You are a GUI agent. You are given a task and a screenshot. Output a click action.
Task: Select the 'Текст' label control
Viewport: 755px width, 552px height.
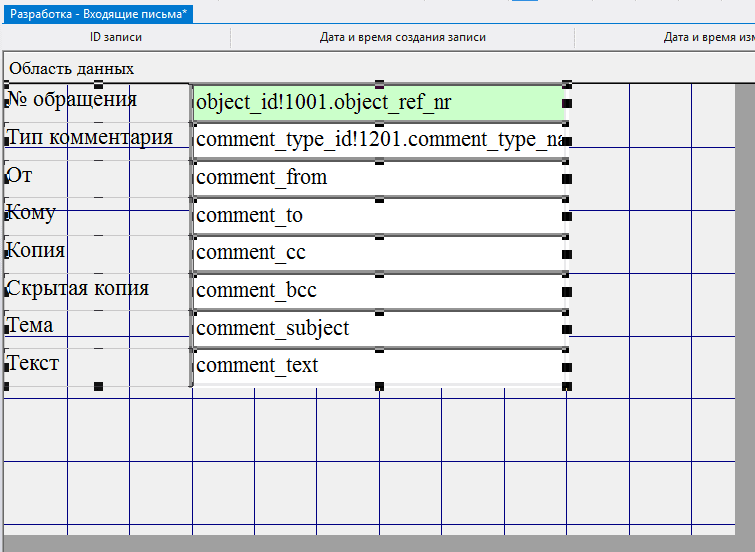pyautogui.click(x=33, y=362)
